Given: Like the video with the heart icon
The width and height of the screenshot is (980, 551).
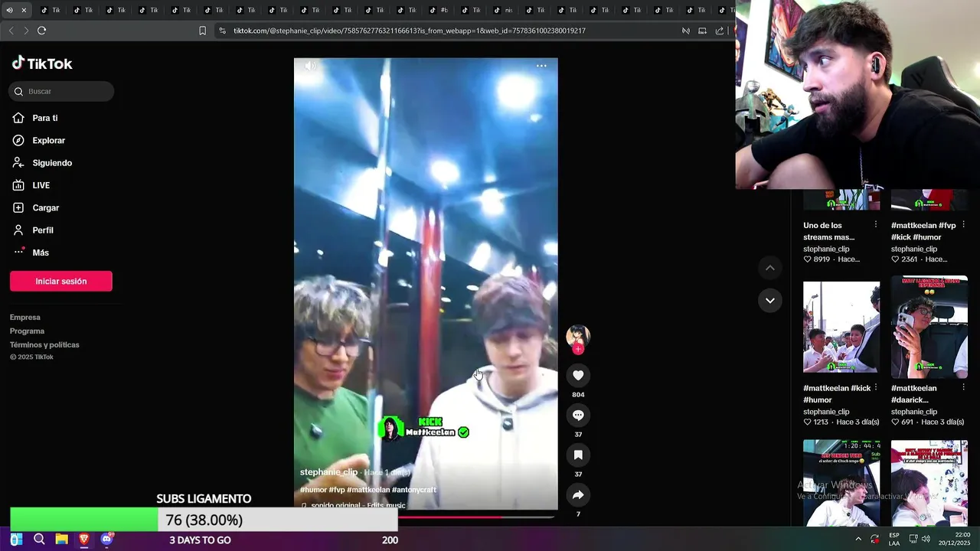Looking at the screenshot, I should pos(578,375).
